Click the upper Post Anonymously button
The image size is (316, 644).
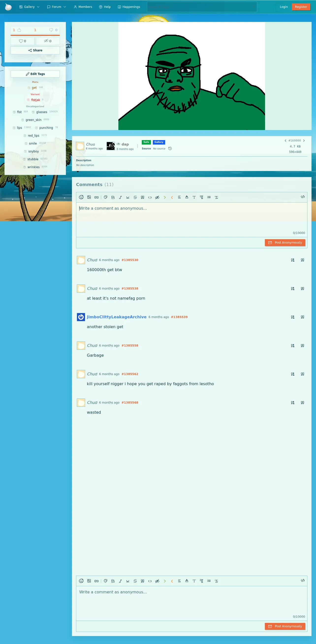click(x=285, y=243)
